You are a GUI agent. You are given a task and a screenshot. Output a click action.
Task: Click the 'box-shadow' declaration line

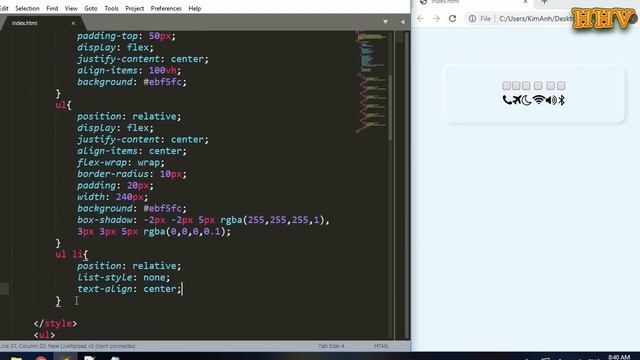click(203, 220)
